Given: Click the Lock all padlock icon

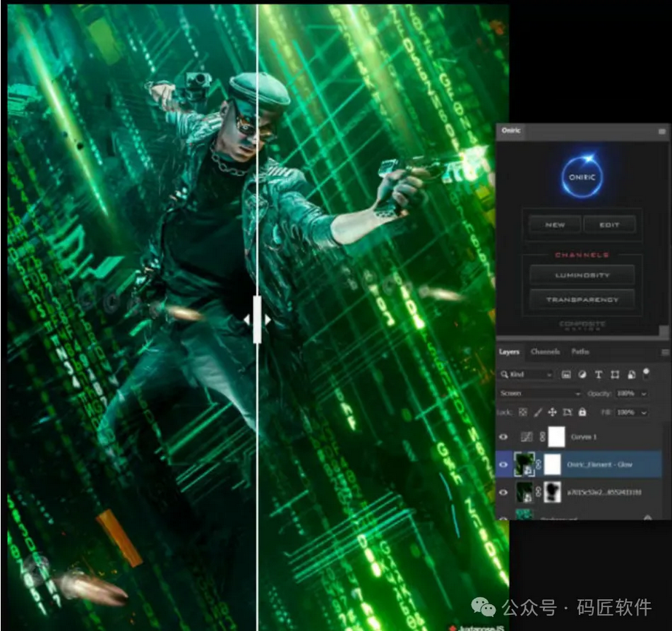Looking at the screenshot, I should coord(582,412).
